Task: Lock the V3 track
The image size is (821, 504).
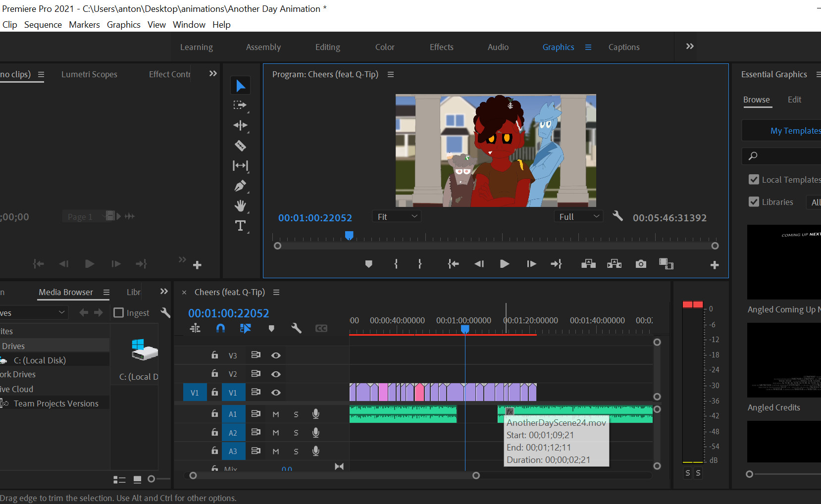Action: [x=214, y=355]
